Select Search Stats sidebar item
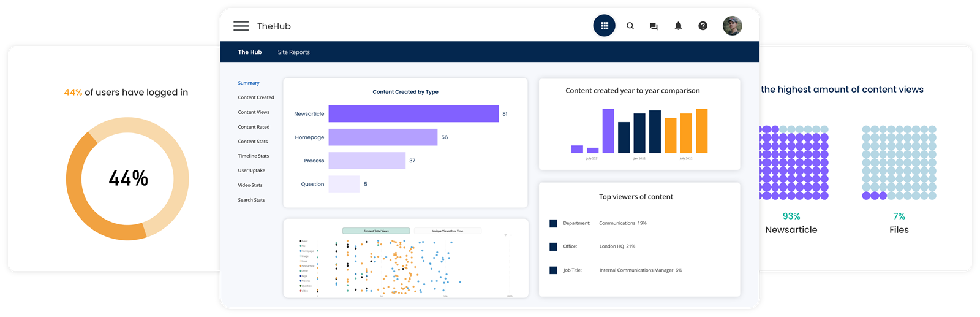The image size is (980, 317). [251, 200]
